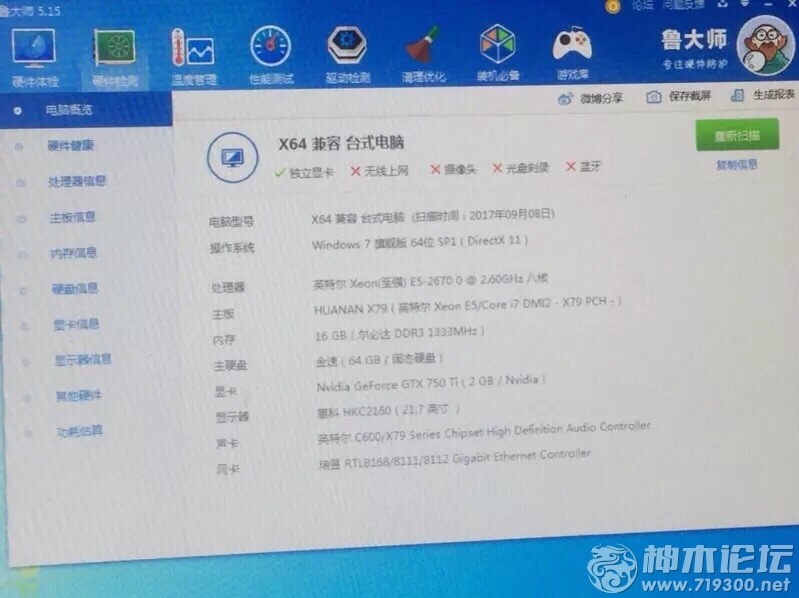Click the 独立显卡 check status
The image size is (799, 598).
pyautogui.click(x=304, y=173)
